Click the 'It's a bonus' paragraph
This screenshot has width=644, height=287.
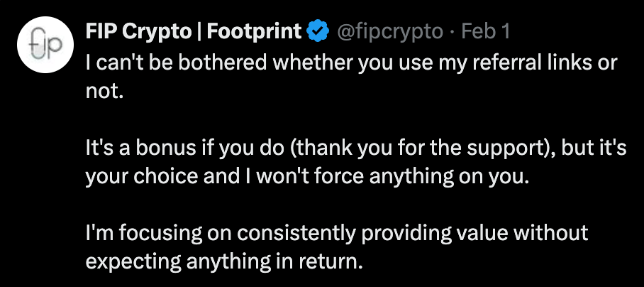coord(356,162)
